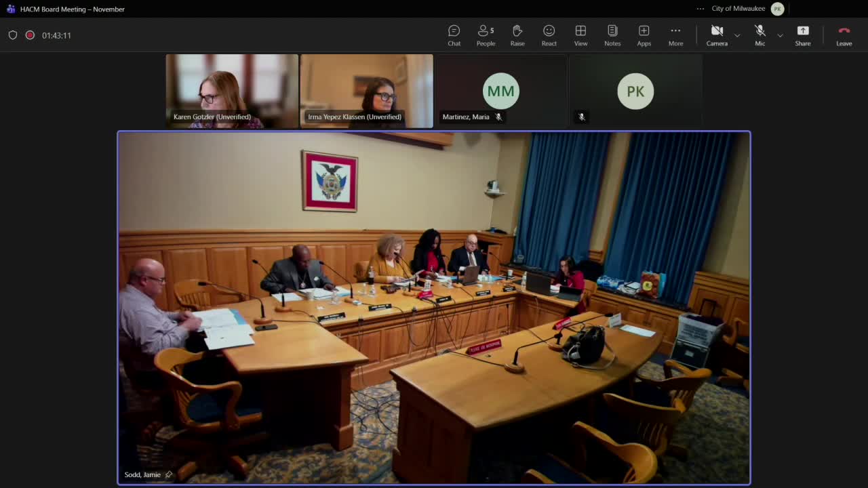The image size is (868, 488).
Task: Turn on the Camera
Action: click(x=716, y=35)
